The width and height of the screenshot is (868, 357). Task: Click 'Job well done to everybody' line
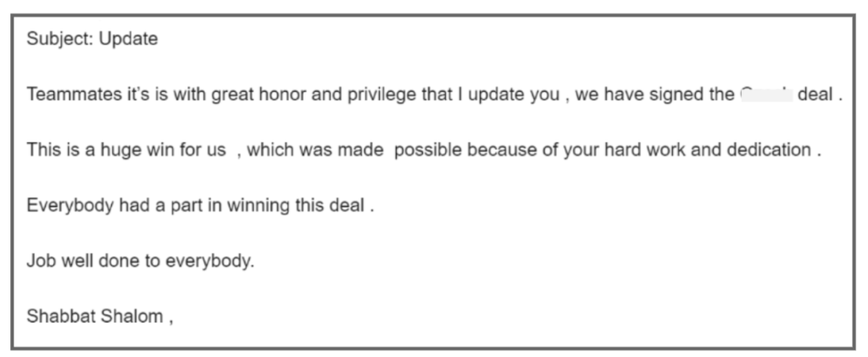[x=141, y=261]
